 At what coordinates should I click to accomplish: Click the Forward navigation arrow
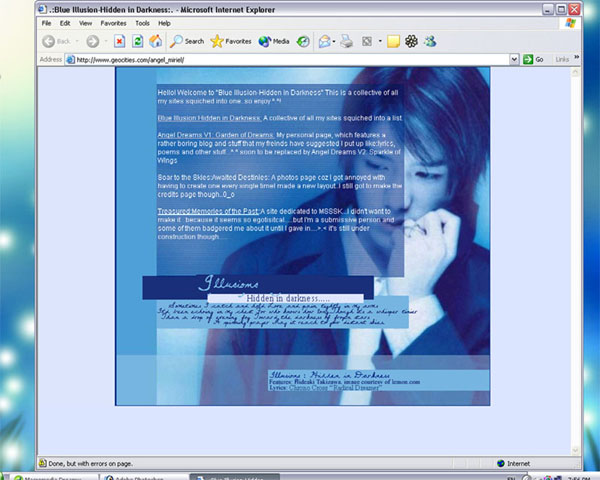click(93, 41)
